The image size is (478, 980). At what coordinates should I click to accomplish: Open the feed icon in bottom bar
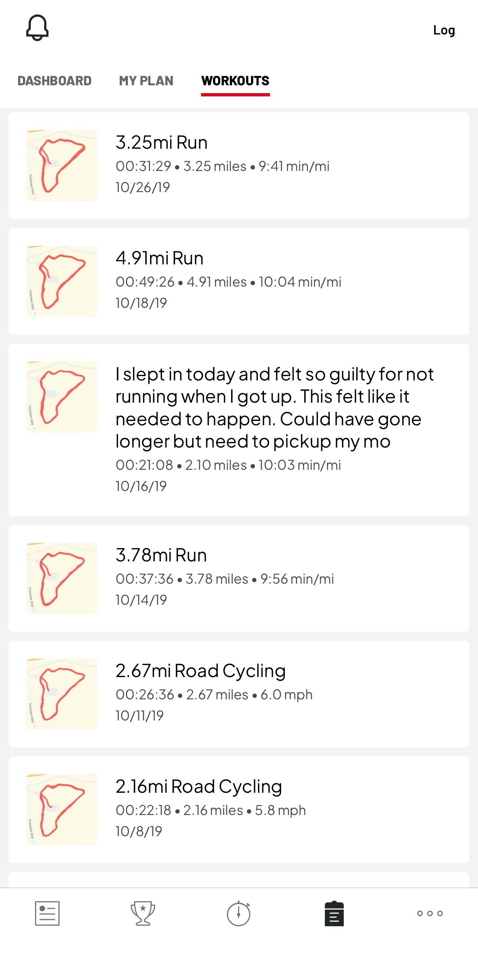click(47, 913)
